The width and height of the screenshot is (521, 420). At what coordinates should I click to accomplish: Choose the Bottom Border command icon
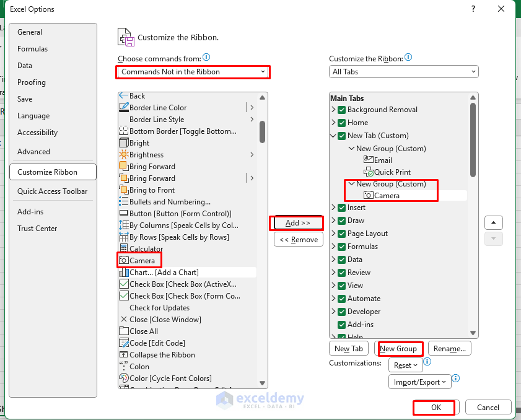pos(124,131)
